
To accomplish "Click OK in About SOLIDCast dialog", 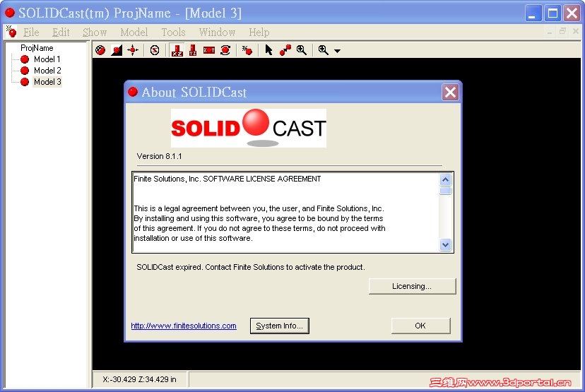I will pos(420,326).
